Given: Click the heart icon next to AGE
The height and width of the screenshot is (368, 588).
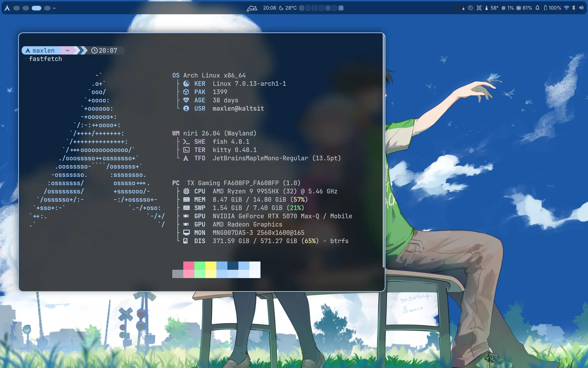Looking at the screenshot, I should (x=186, y=100).
